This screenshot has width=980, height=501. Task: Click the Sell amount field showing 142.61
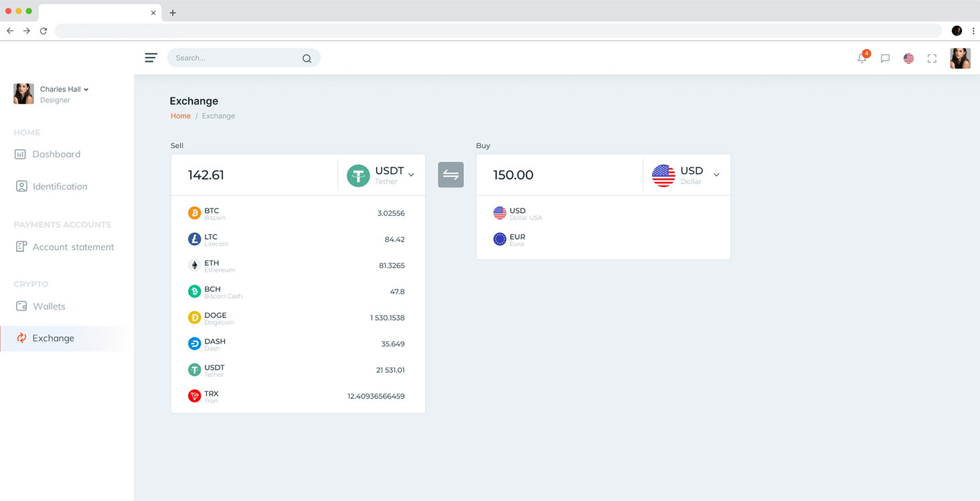[254, 175]
